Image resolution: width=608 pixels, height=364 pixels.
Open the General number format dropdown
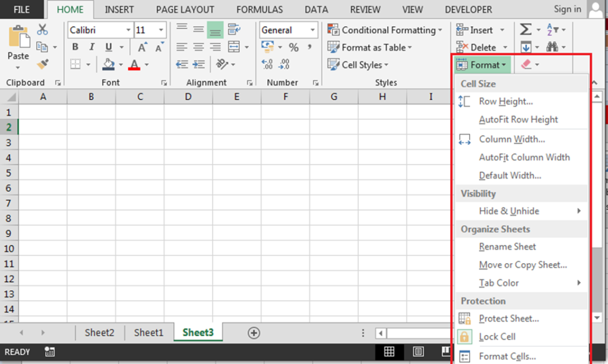[312, 30]
